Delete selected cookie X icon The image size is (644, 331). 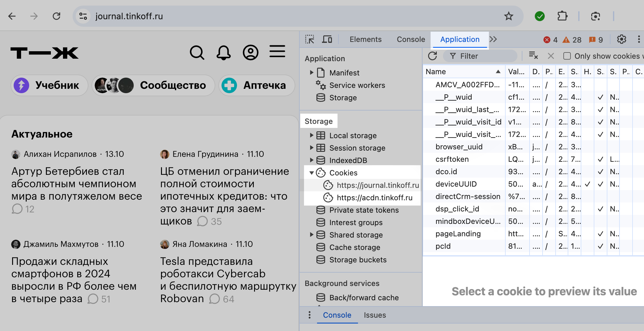[551, 56]
